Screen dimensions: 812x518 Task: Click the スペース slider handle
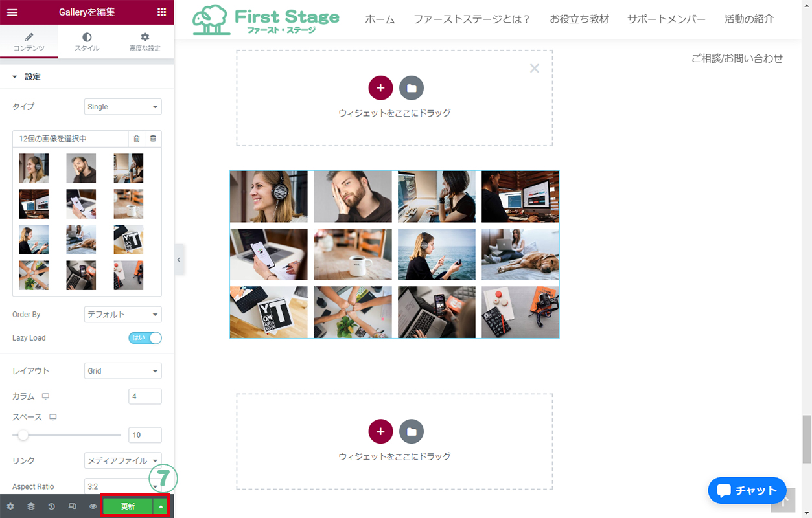point(23,435)
